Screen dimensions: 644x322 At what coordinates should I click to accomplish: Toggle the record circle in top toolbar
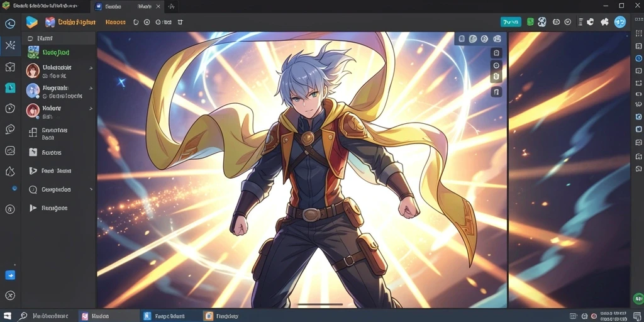pyautogui.click(x=147, y=22)
